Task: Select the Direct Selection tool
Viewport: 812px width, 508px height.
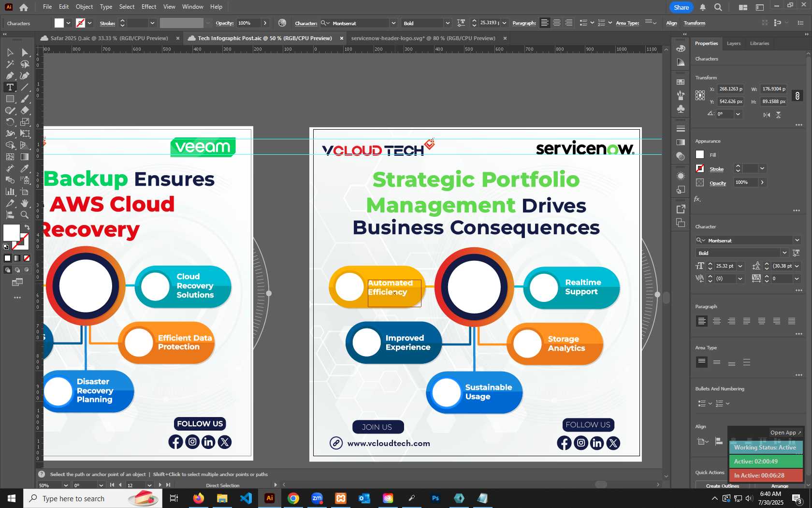Action: (x=25, y=52)
